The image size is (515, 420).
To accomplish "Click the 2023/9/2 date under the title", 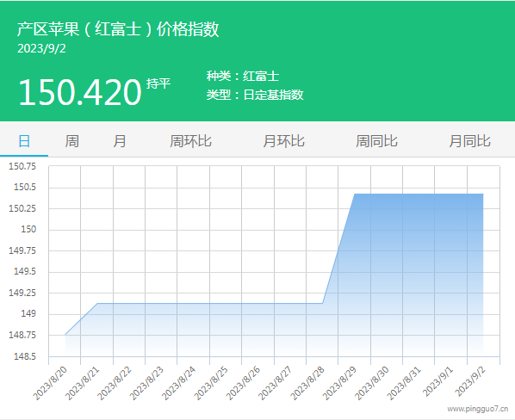I will tap(41, 48).
